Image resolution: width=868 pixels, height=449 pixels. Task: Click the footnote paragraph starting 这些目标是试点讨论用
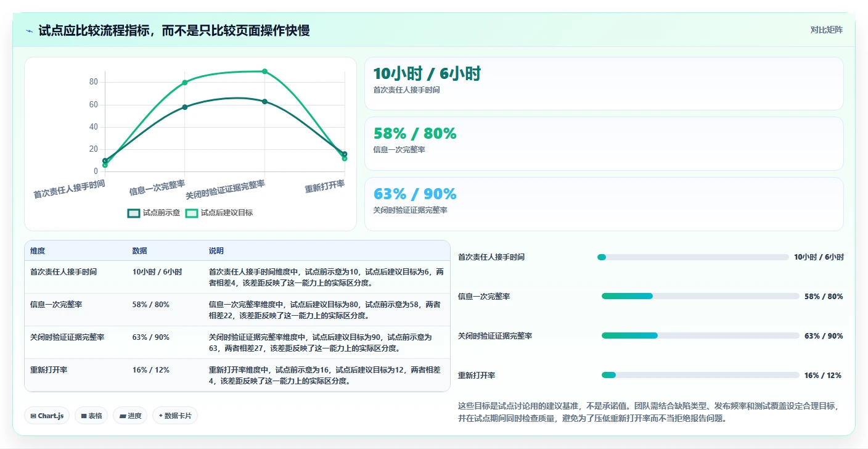coord(649,412)
